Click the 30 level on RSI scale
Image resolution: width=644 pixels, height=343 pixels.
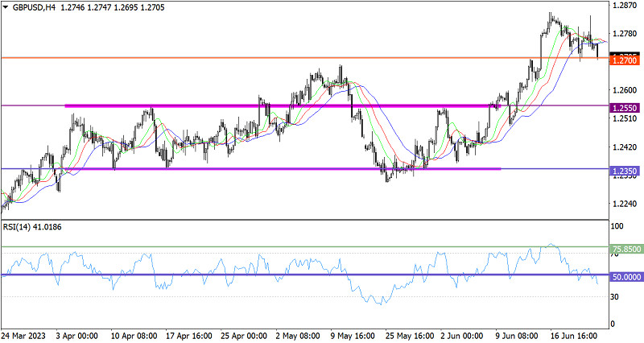(x=616, y=297)
